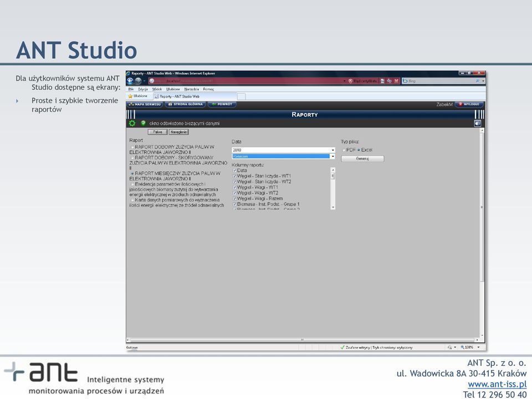
Task: Click scroll-down arrow of Kolumny raportu list
Action: 333,207
